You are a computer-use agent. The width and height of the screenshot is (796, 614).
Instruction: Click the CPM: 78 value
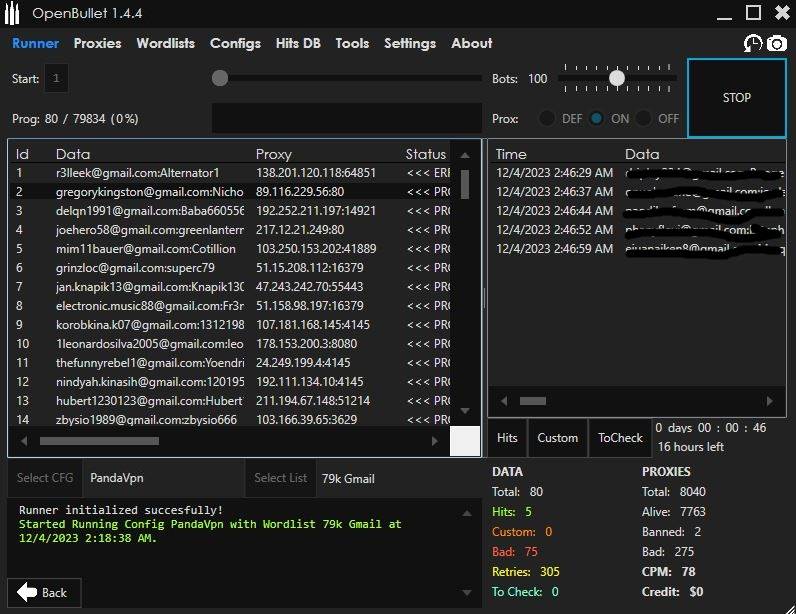[668, 571]
